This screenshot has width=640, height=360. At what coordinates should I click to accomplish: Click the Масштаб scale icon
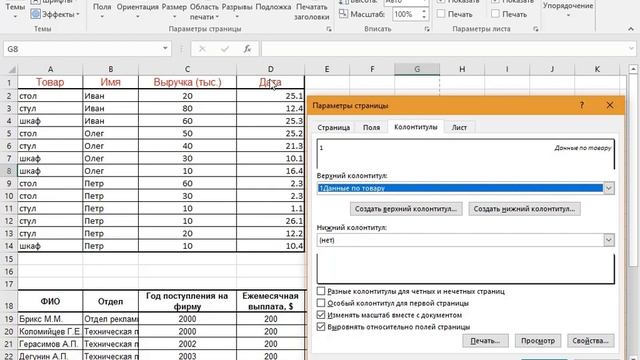click(x=343, y=14)
